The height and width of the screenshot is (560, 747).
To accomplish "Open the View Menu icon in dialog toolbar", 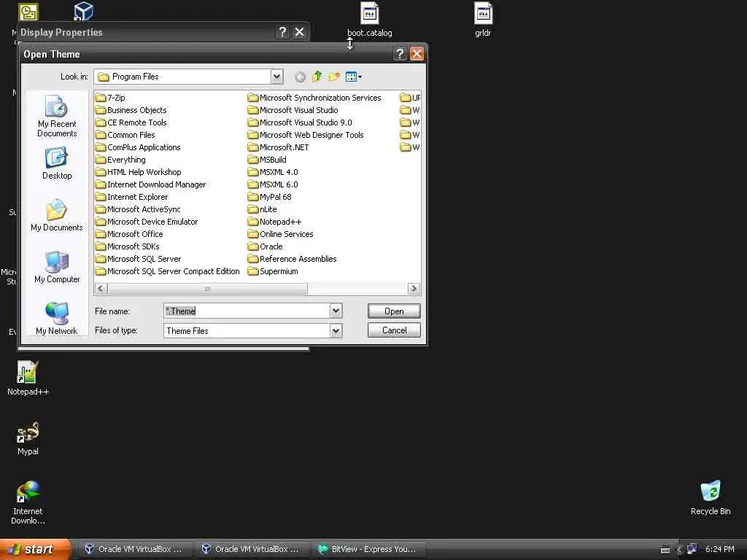I will tap(354, 77).
